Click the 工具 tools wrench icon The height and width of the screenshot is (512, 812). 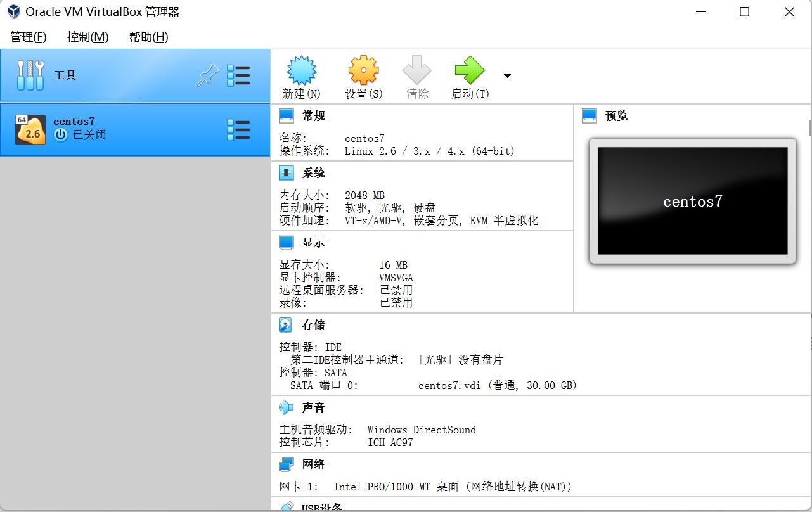(30, 75)
